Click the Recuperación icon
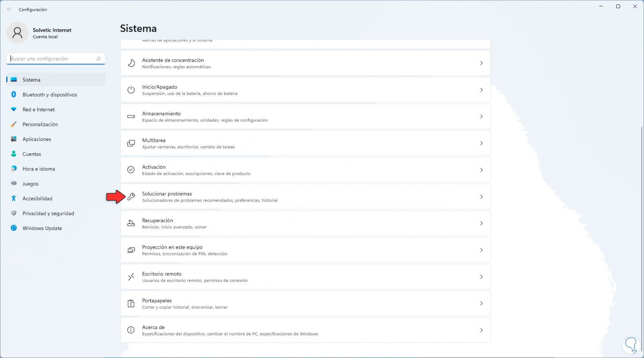This screenshot has height=358, width=644. (131, 224)
